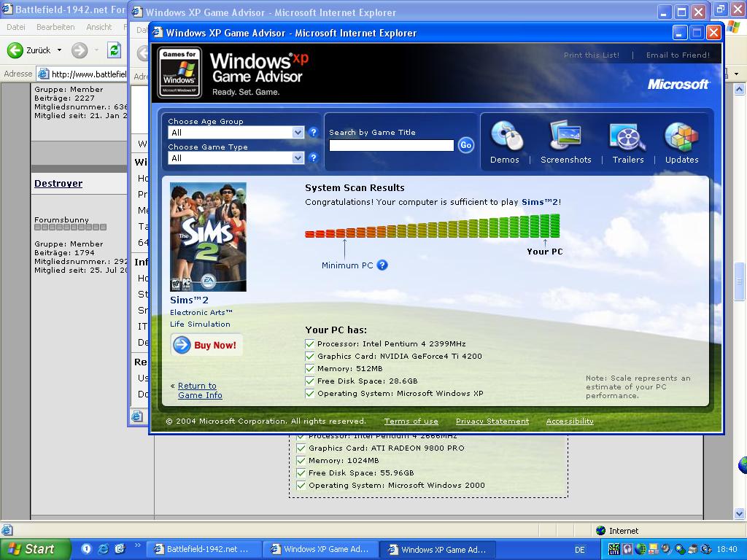Click help icon beside Age Group dropdown
Image resolution: width=747 pixels, height=560 pixels.
coord(313,133)
